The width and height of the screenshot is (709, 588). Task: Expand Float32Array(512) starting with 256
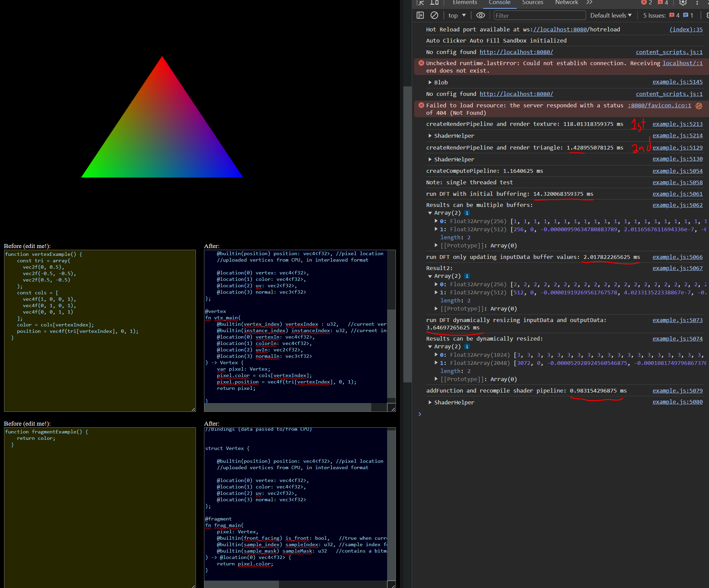tap(436, 229)
